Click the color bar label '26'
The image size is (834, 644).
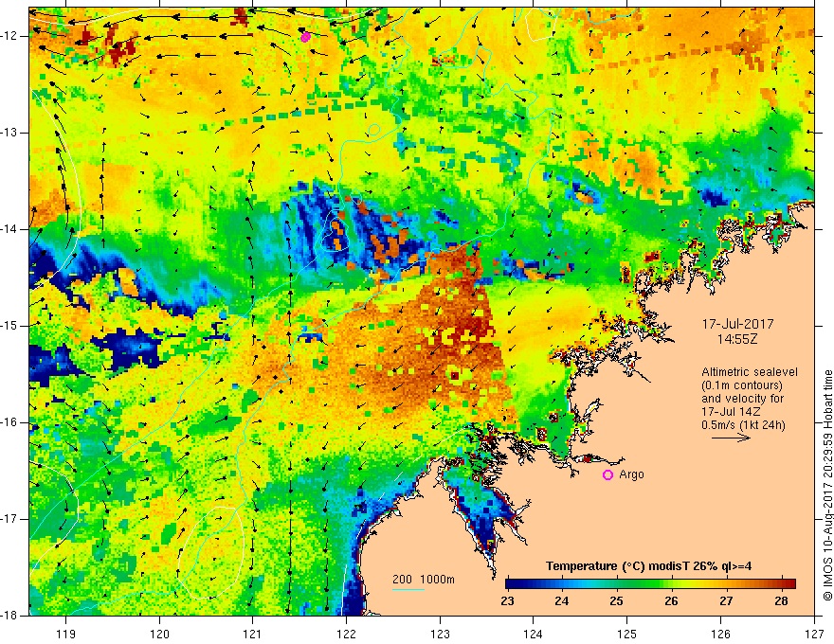671,601
